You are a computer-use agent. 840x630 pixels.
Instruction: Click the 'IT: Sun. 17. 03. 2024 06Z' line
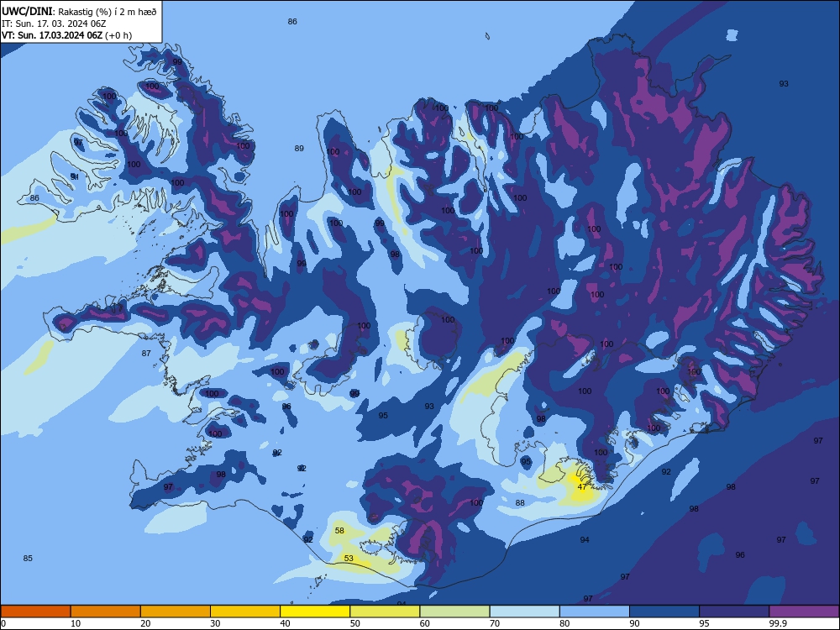54,24
